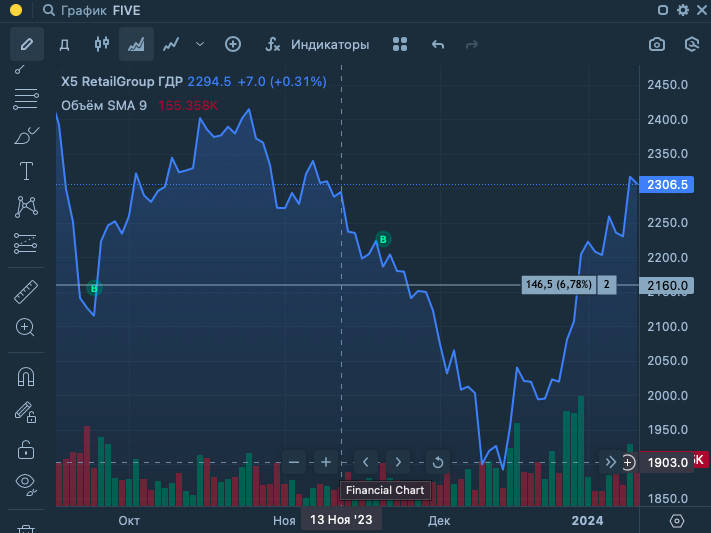711x533 pixels.
Task: Select the horizontal lines tool
Action: [26, 99]
